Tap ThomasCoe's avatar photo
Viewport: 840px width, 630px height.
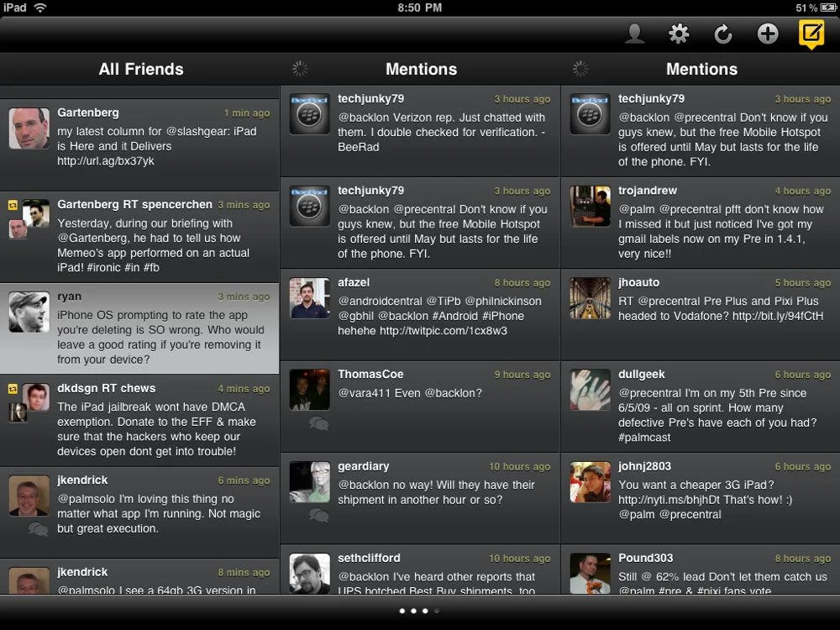click(310, 390)
